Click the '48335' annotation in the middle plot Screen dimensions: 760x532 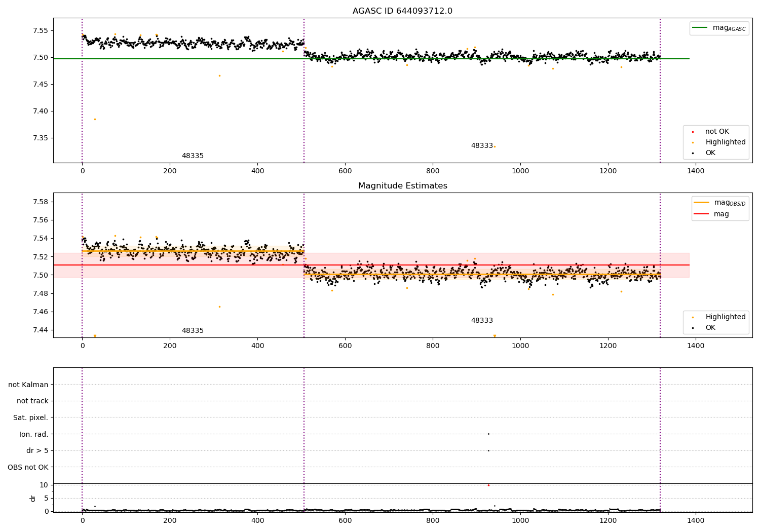pyautogui.click(x=193, y=331)
